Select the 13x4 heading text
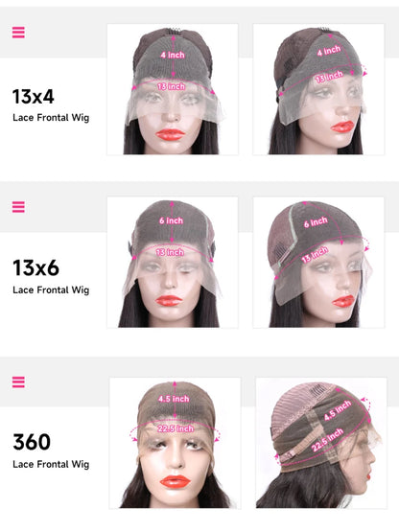This screenshot has height=532, width=399. tap(34, 97)
